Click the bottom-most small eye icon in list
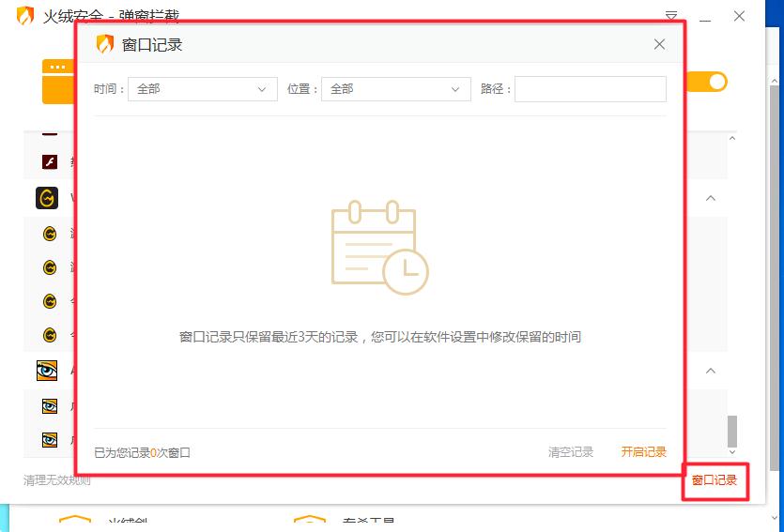The width and height of the screenshot is (784, 532). (x=50, y=440)
